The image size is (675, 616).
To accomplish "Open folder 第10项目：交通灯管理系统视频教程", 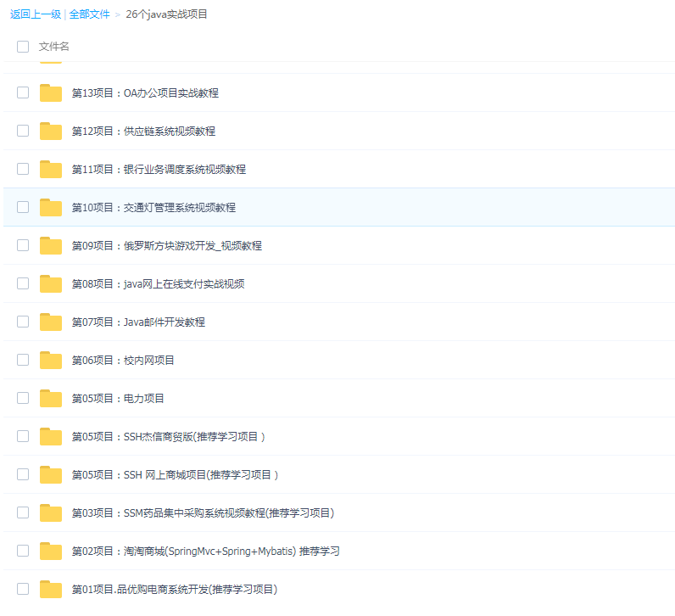I will pos(153,208).
